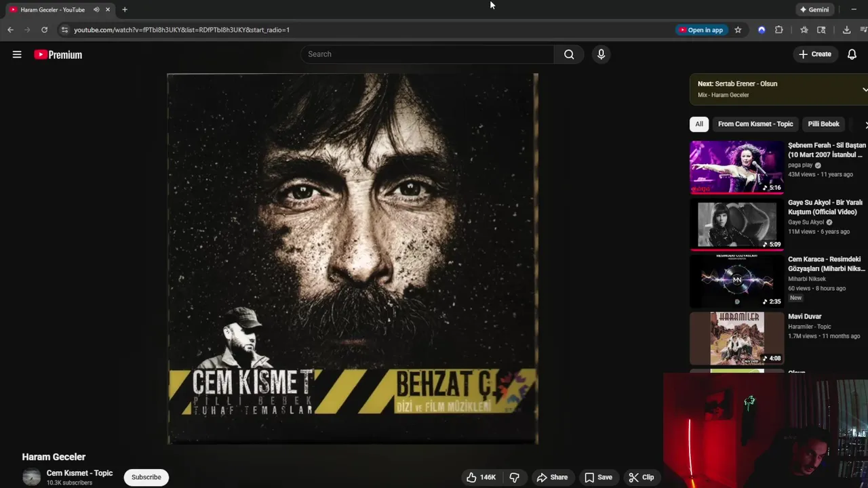The image size is (868, 488).
Task: Click the album art video player
Action: point(353,259)
